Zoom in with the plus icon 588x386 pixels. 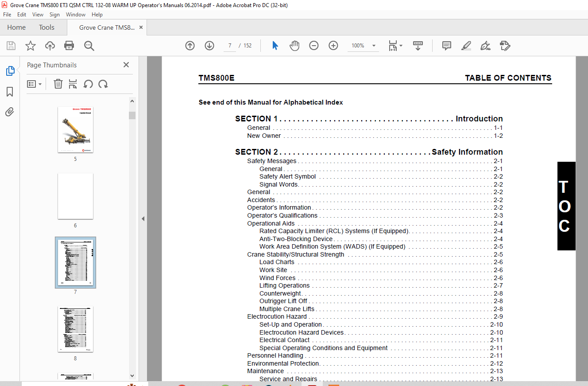pyautogui.click(x=333, y=46)
